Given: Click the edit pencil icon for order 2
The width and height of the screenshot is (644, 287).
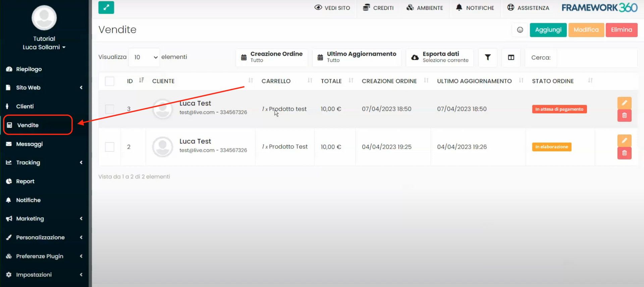Looking at the screenshot, I should [x=624, y=140].
